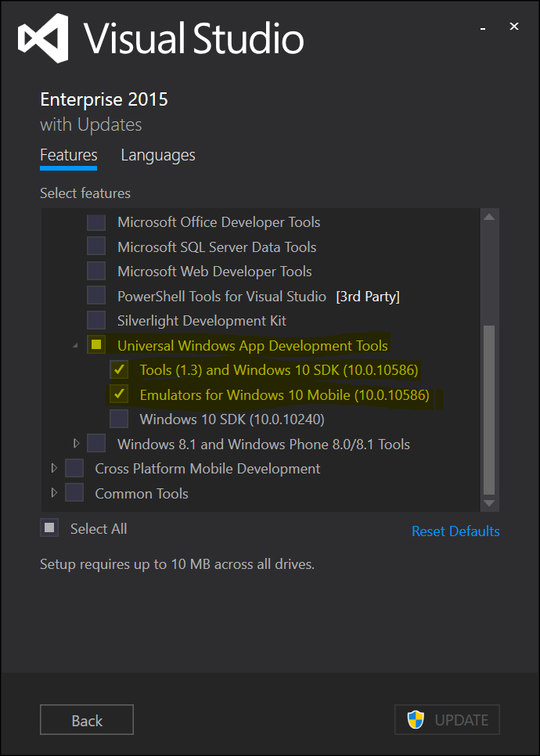
Task: Check Windows 8.1 and Windows Phone Tools
Action: coord(96,444)
